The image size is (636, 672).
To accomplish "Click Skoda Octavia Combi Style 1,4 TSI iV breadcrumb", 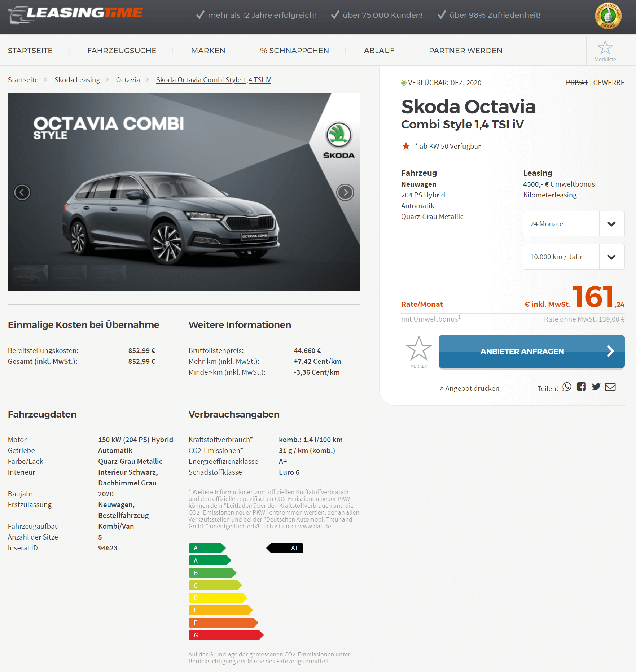I will tap(213, 80).
